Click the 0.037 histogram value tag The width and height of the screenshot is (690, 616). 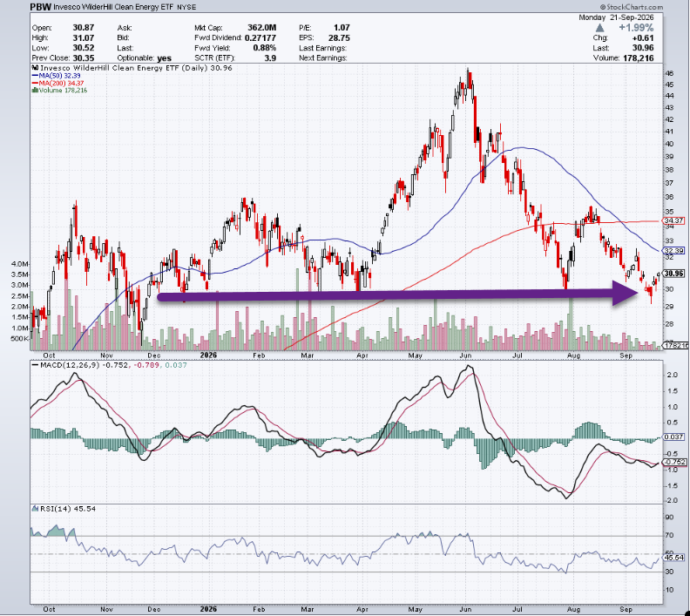click(674, 437)
